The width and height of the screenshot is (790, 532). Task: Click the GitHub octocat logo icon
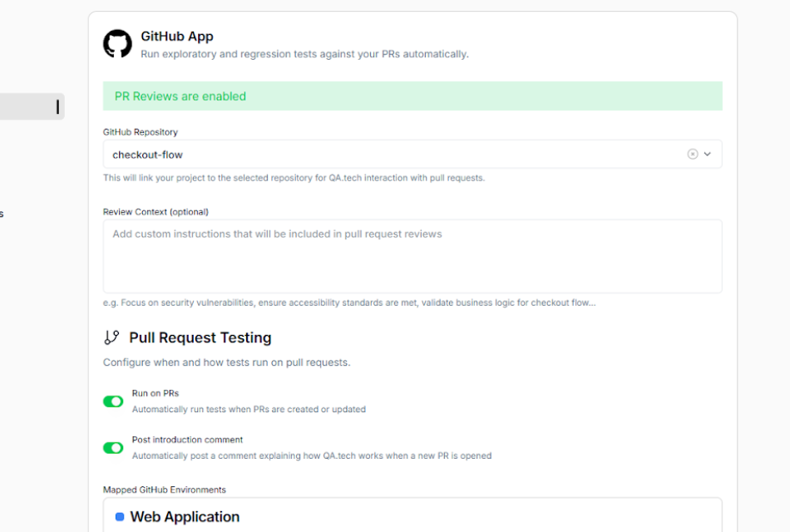coord(117,43)
